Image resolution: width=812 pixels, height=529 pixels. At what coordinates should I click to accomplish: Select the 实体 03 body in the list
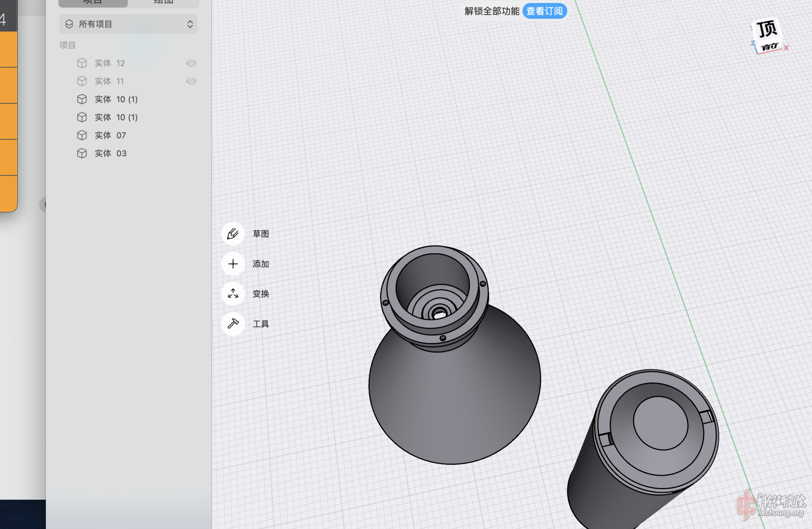[110, 153]
